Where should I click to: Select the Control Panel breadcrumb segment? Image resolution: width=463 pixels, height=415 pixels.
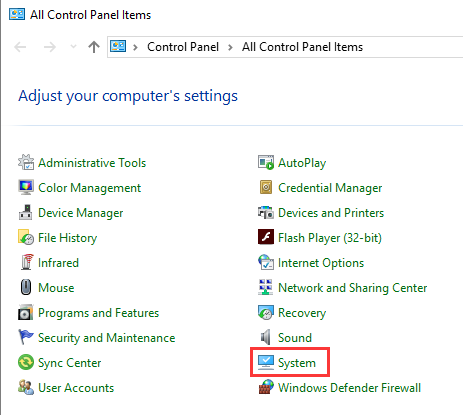coord(183,47)
